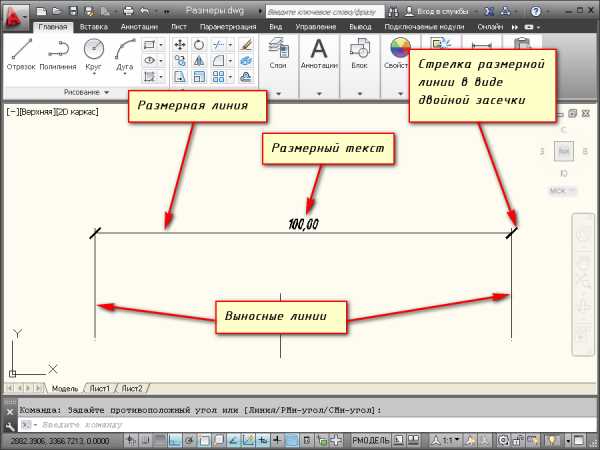Choose the Ellipse draw tool icon
Screen dimensions: 600x450
pyautogui.click(x=149, y=60)
